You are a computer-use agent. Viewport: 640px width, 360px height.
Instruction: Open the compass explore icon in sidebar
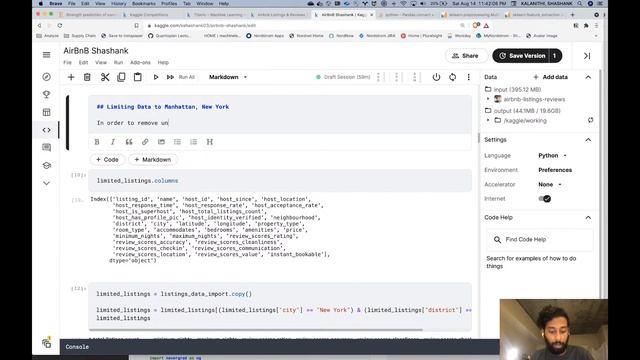tap(47, 77)
